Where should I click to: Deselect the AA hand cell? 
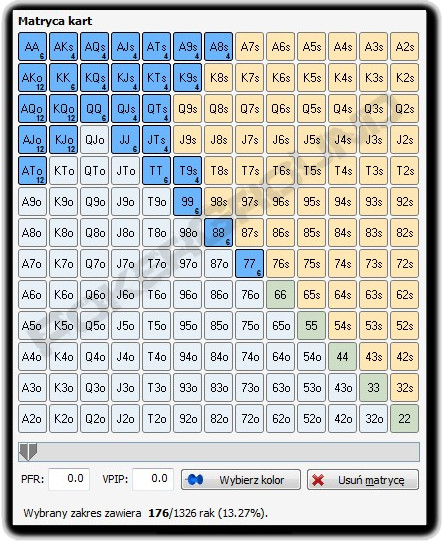tap(32, 47)
